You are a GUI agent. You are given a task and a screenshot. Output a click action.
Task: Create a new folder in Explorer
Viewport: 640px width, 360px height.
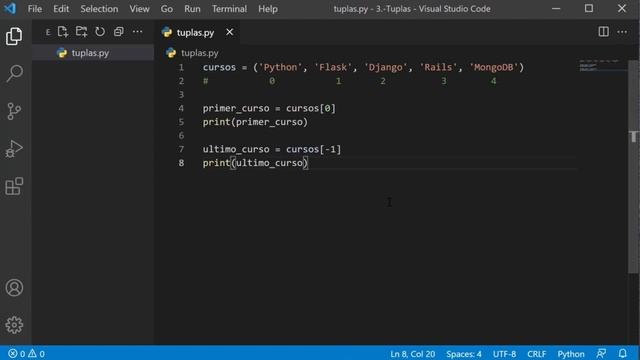point(81,32)
